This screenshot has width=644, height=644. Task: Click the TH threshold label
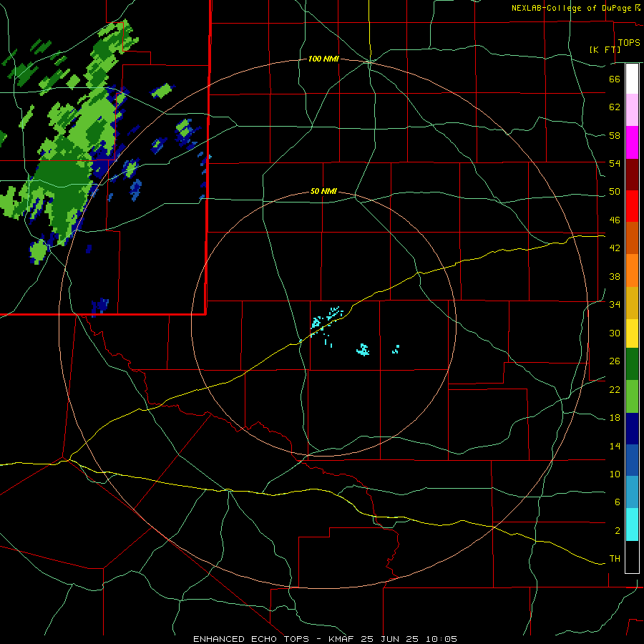coord(615,559)
